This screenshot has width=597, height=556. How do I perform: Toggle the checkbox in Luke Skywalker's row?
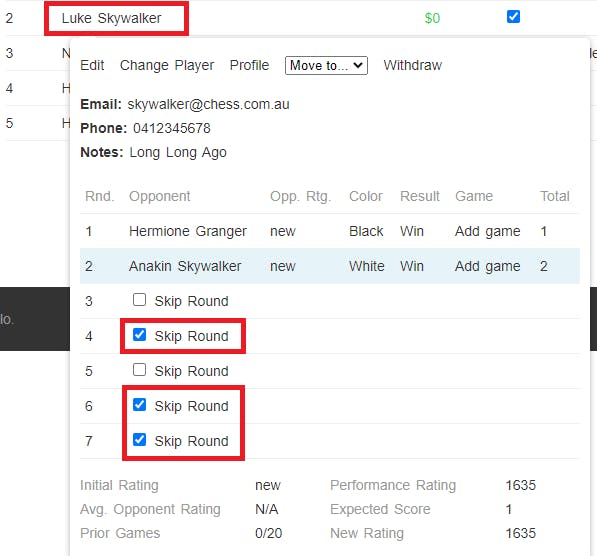[x=513, y=16]
